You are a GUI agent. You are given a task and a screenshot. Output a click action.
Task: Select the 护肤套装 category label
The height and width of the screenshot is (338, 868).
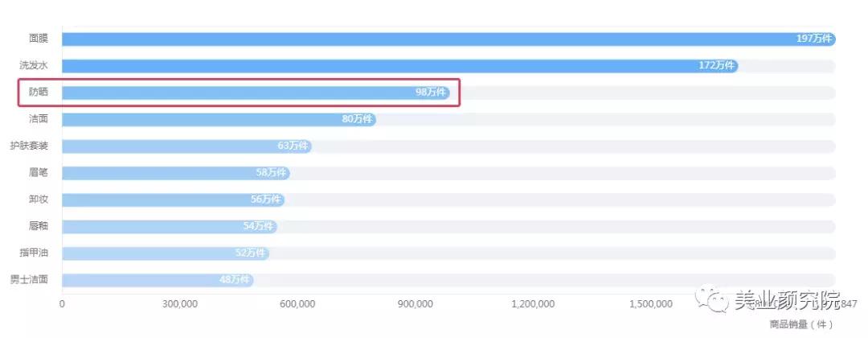point(29,146)
